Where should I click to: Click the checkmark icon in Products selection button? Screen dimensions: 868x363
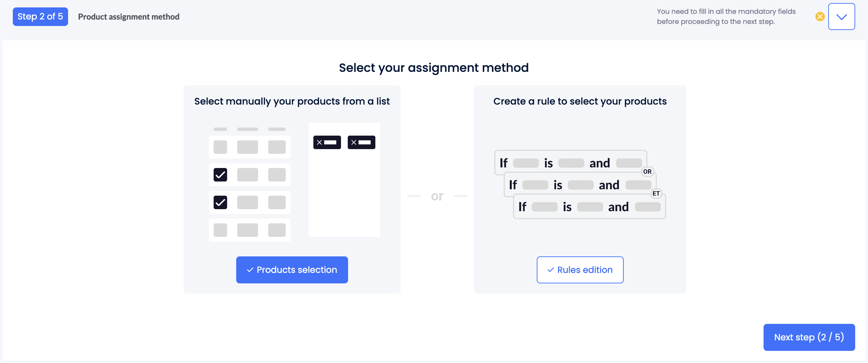250,270
